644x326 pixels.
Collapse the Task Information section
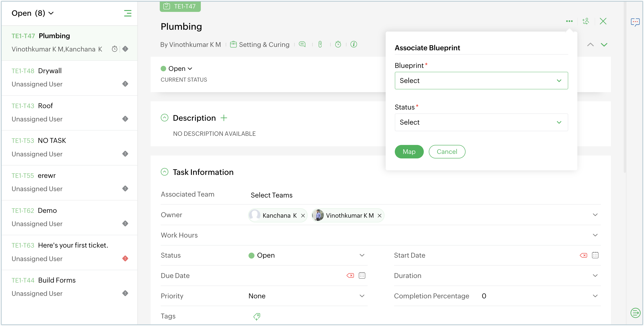tap(165, 172)
